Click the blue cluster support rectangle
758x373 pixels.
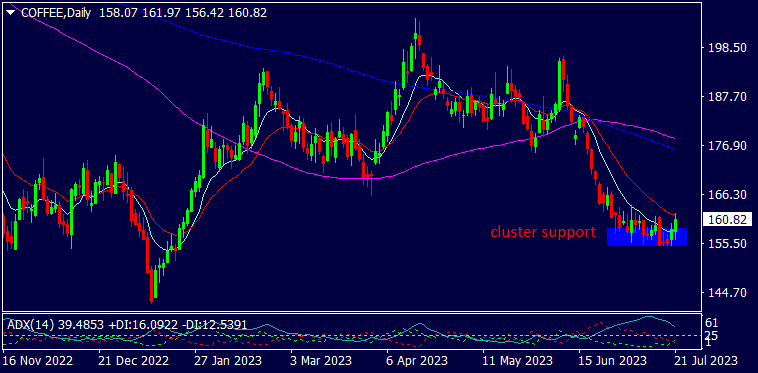point(647,237)
